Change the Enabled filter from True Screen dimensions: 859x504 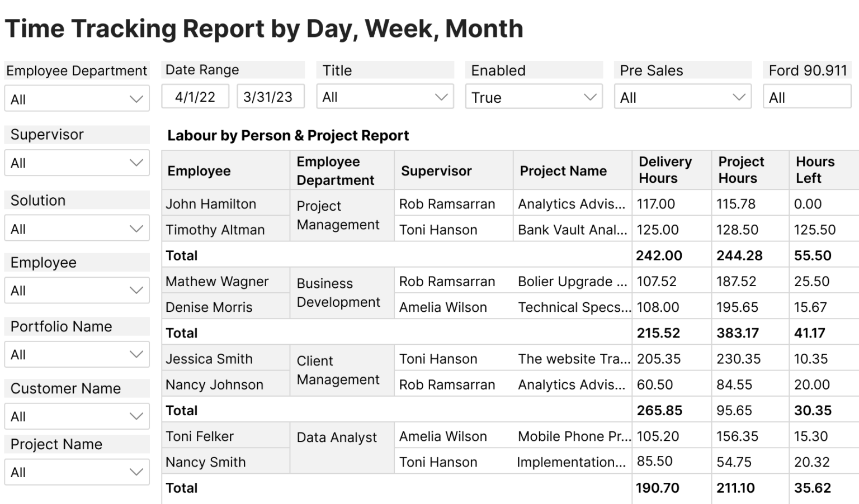click(534, 97)
